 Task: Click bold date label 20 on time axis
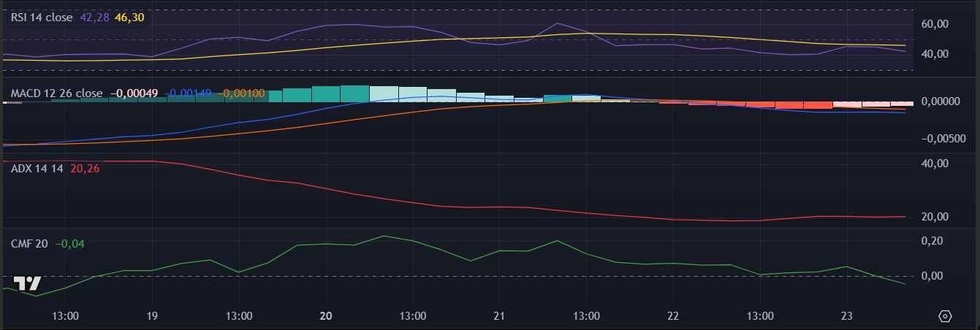click(326, 316)
